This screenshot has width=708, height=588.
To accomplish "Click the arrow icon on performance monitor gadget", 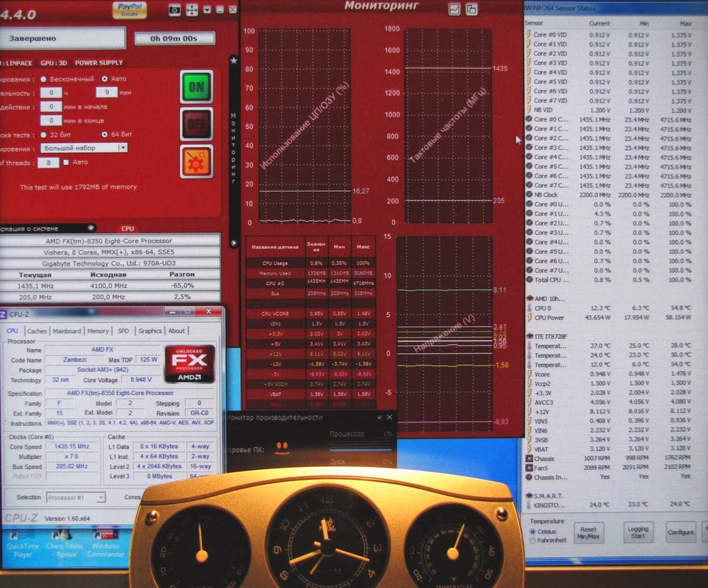I will (x=379, y=417).
